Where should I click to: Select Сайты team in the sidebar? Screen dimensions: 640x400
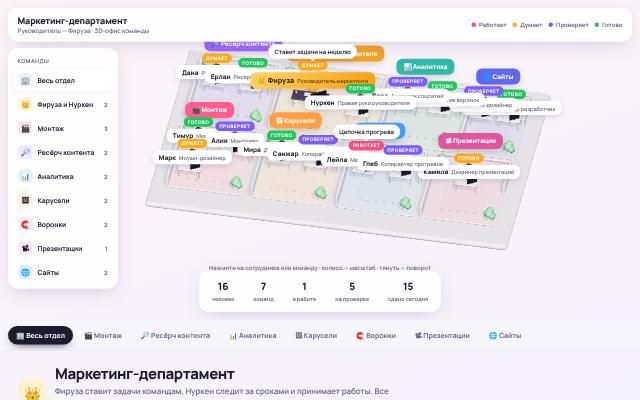point(63,272)
